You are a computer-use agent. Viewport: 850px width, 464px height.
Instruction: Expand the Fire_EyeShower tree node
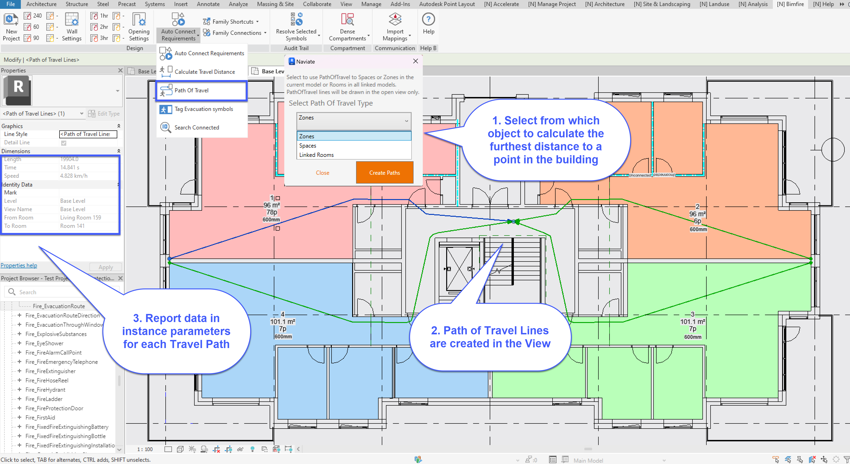[20, 343]
